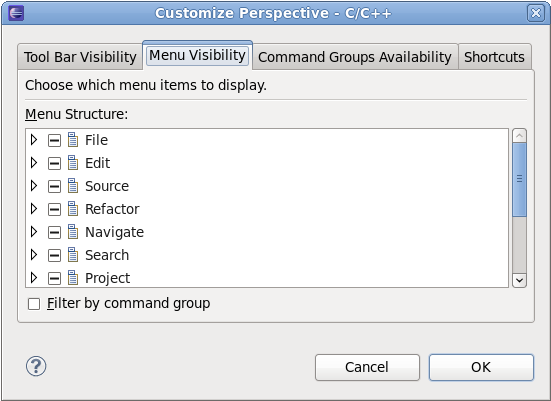Image resolution: width=551 pixels, height=401 pixels.
Task: Select the Navigate label in menu structure
Action: [114, 232]
